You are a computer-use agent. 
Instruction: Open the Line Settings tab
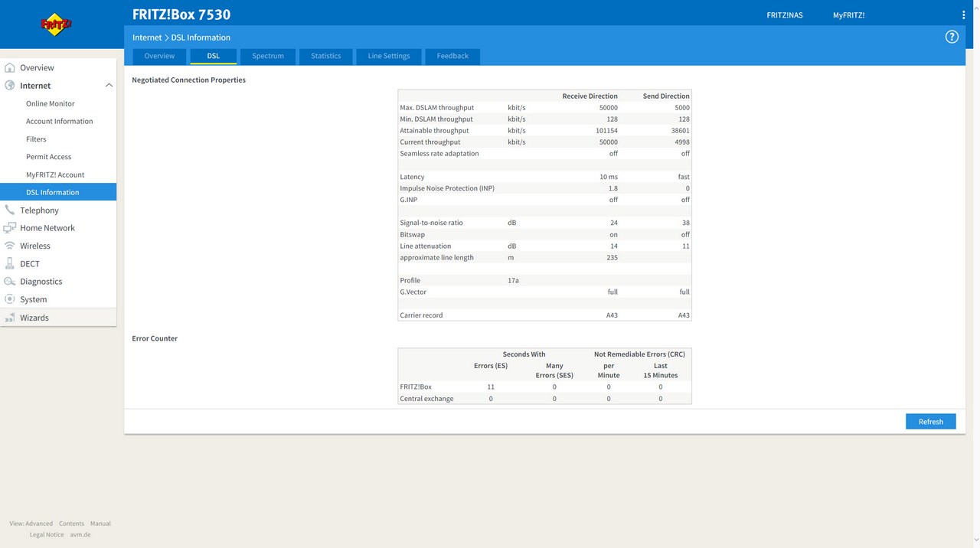click(x=389, y=56)
